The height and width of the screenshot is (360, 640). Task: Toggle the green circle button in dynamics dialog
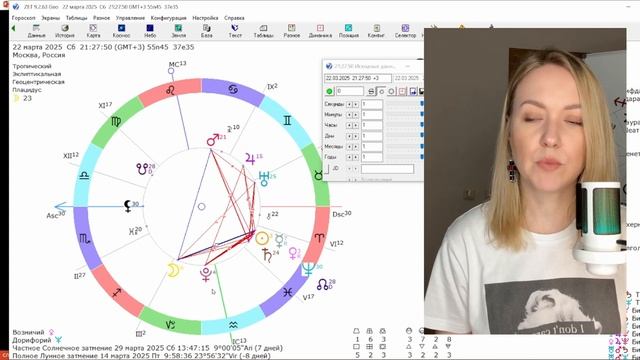pos(329,91)
